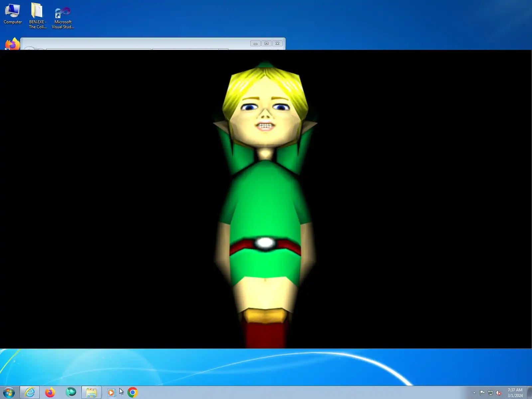Image resolution: width=532 pixels, height=399 pixels.
Task: Open the teal swirl app in the taskbar
Action: pos(71,392)
